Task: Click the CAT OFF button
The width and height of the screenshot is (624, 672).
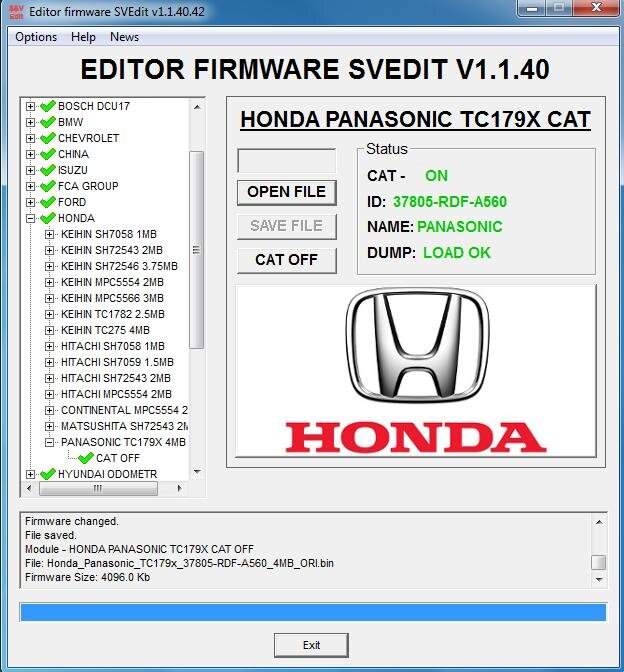Action: [287, 260]
